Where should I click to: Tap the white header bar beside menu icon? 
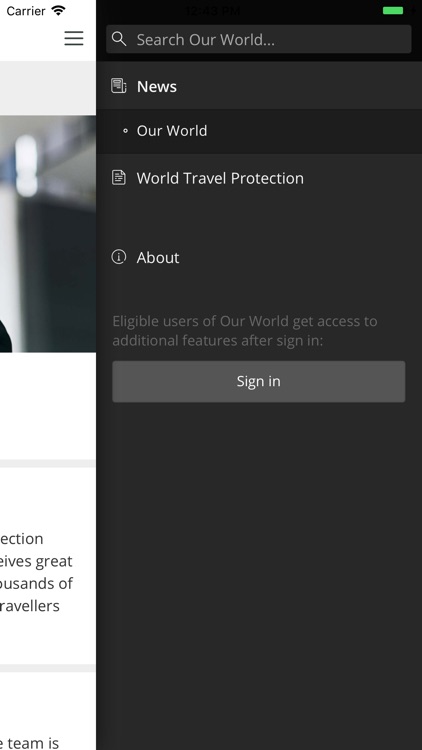pyautogui.click(x=29, y=40)
